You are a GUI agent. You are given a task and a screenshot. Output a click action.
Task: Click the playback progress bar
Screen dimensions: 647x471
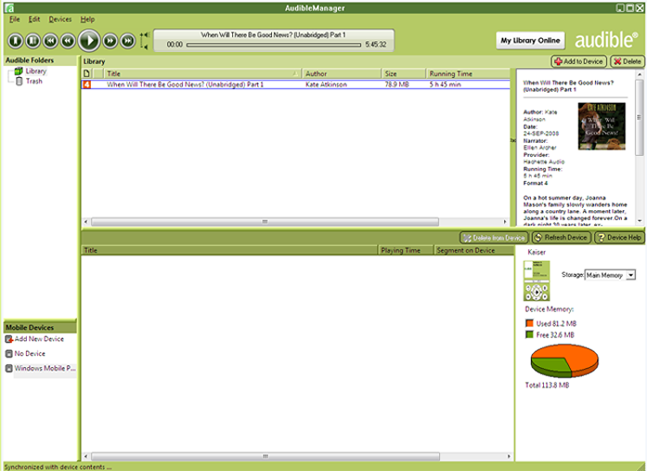point(273,45)
